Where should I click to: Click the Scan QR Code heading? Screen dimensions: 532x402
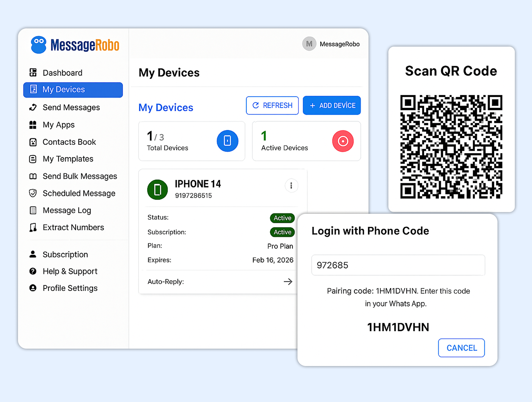pyautogui.click(x=451, y=71)
